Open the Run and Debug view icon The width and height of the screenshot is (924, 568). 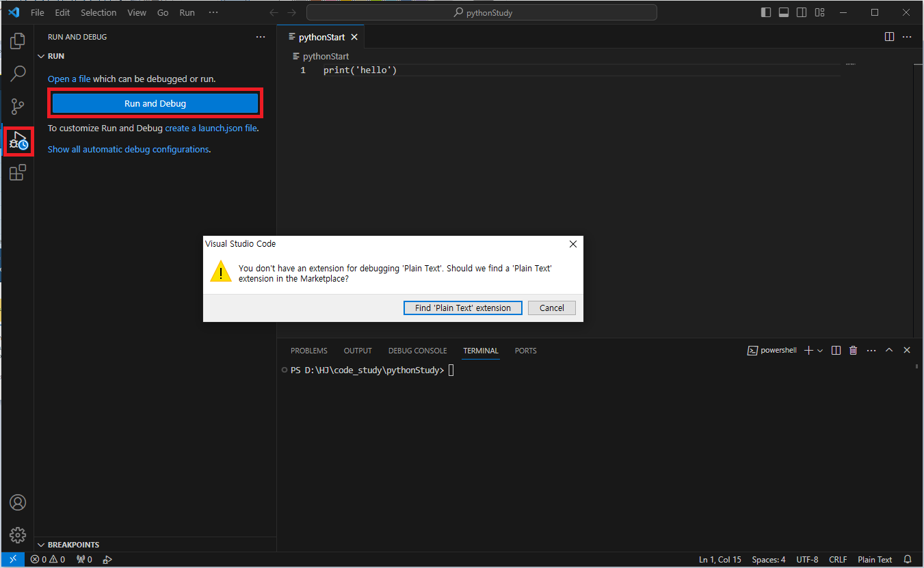[x=18, y=140]
